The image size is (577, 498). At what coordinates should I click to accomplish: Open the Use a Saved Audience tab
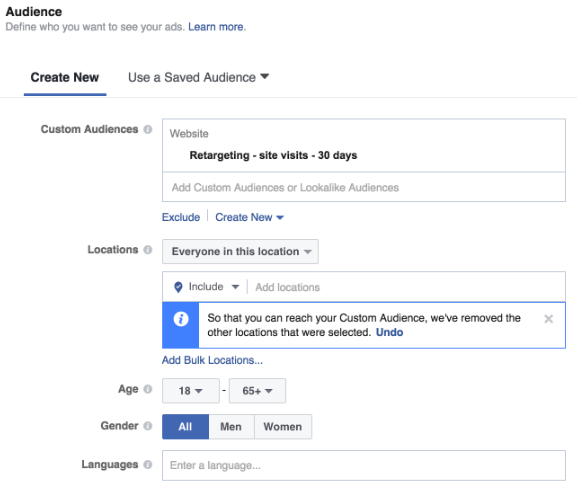(x=198, y=78)
